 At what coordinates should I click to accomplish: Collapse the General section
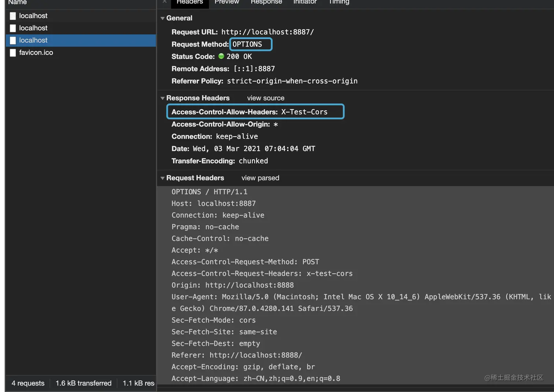coord(163,18)
